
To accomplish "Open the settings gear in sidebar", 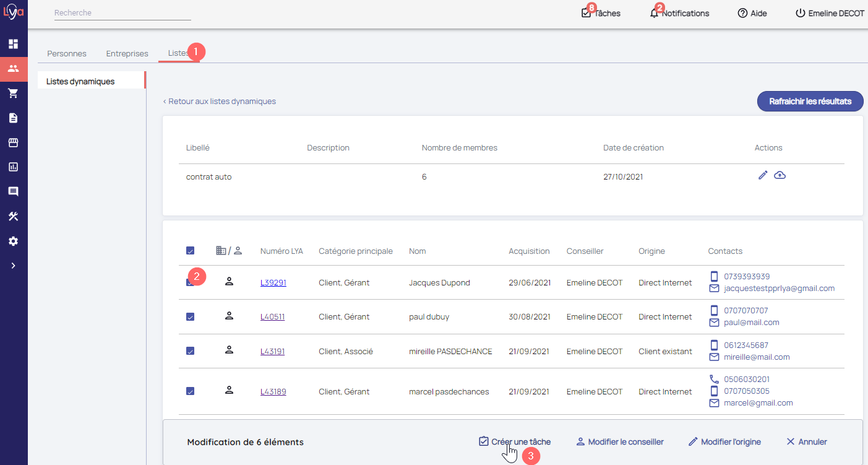I will click(13, 241).
